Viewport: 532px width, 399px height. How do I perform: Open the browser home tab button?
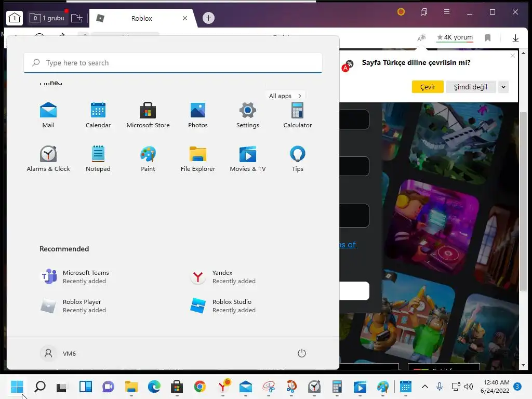click(15, 18)
